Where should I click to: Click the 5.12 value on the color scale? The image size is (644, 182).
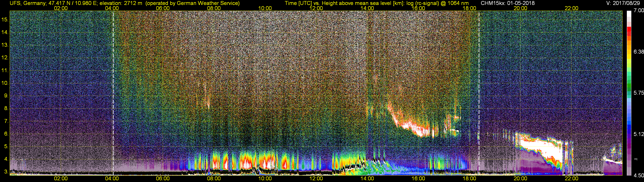639,134
